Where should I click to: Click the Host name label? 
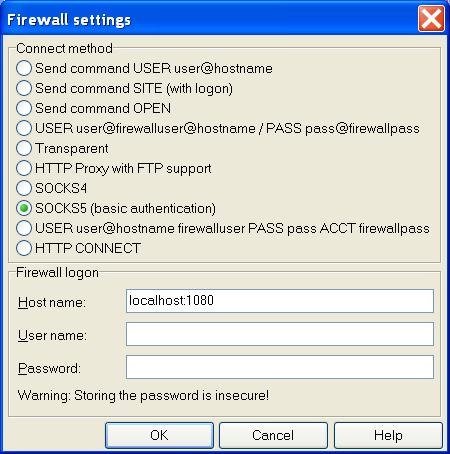point(52,303)
